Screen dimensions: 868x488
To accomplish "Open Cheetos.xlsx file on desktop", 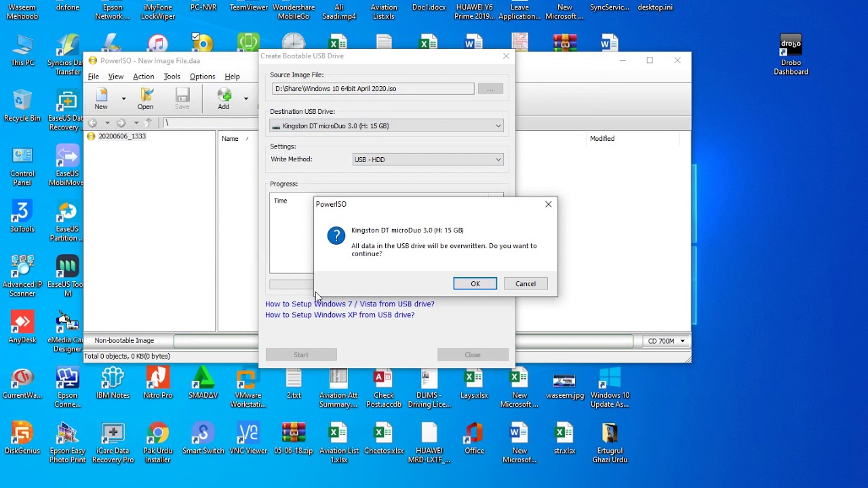I will 384,437.
